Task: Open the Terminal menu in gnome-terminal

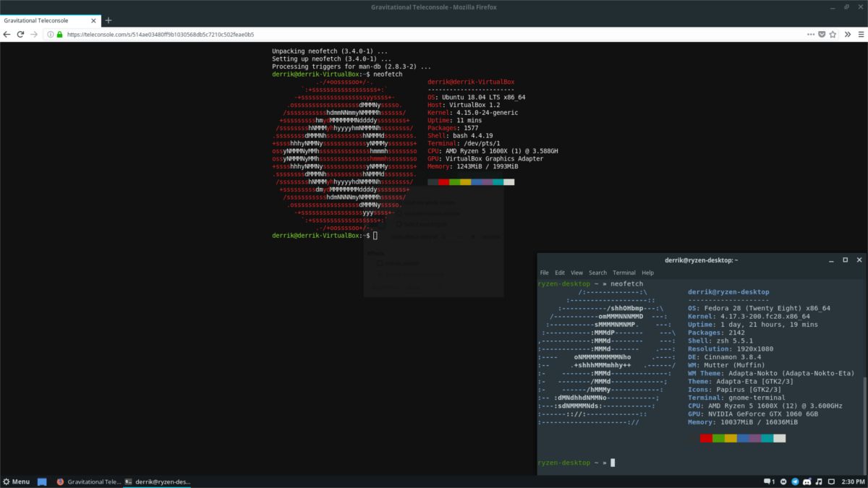Action: coord(624,273)
